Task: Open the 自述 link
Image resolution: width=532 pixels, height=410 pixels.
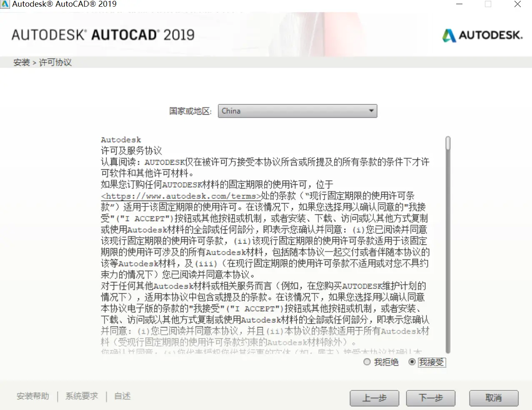Action: tap(122, 396)
